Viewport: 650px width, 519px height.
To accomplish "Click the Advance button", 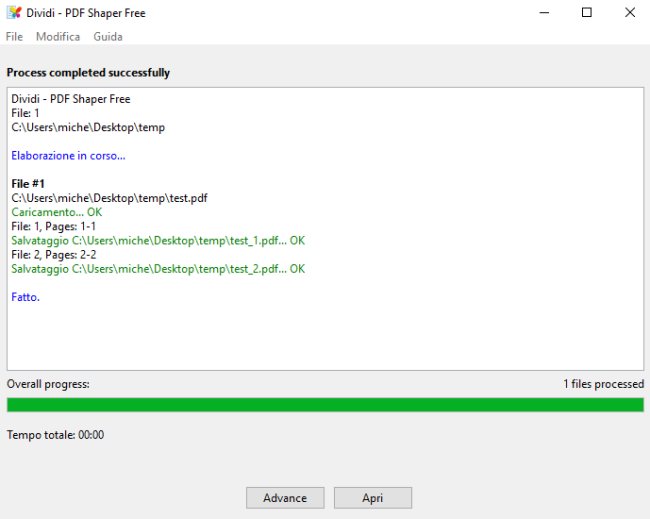I will (285, 498).
